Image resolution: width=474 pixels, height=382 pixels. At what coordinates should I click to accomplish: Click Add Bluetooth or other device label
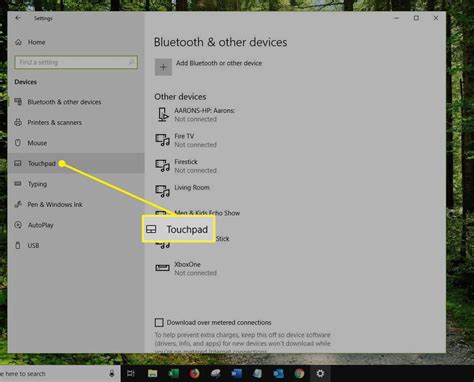click(219, 63)
